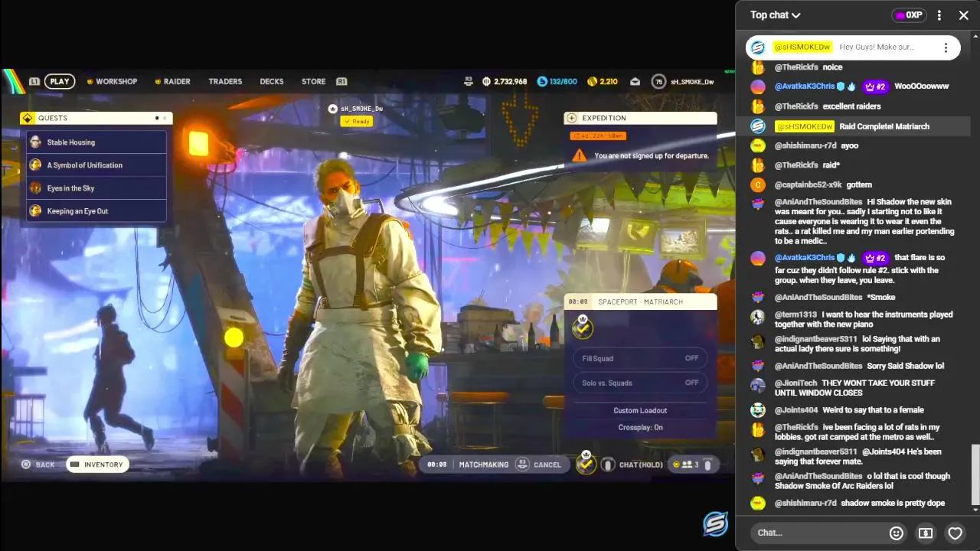Click squad leader checkmark in Spaceport panel

(x=583, y=328)
